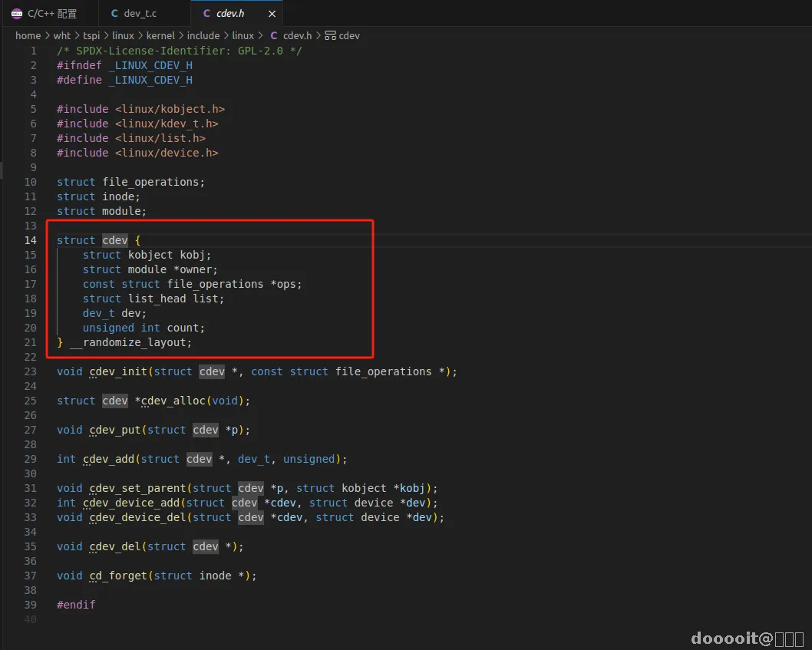
Task: Close the cdev.h tab
Action: 272,14
